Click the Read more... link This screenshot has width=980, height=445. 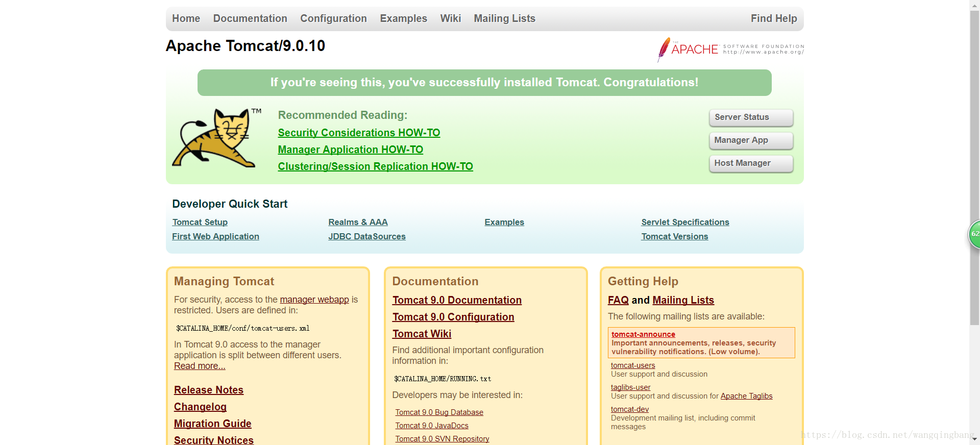pyautogui.click(x=200, y=366)
